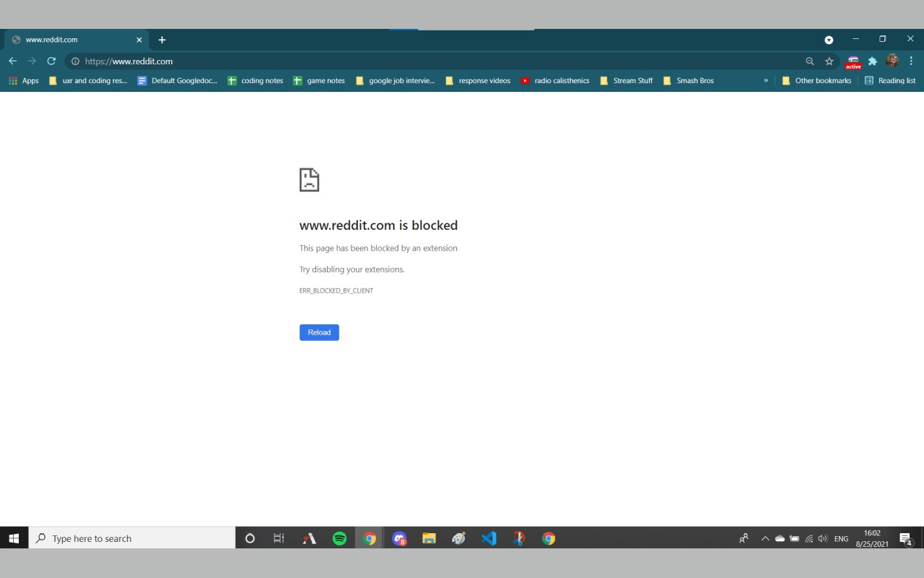Viewport: 924px width, 578px height.
Task: Open a new tab with the plus button
Action: tap(162, 40)
